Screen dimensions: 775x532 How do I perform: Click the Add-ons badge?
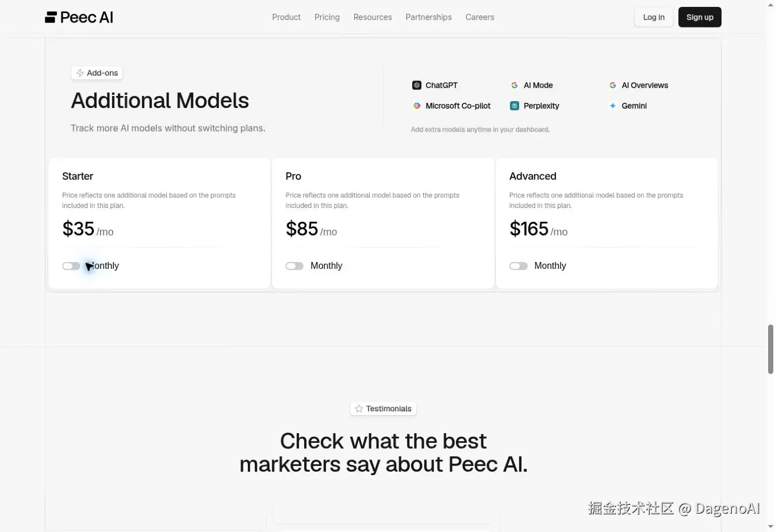coord(97,73)
